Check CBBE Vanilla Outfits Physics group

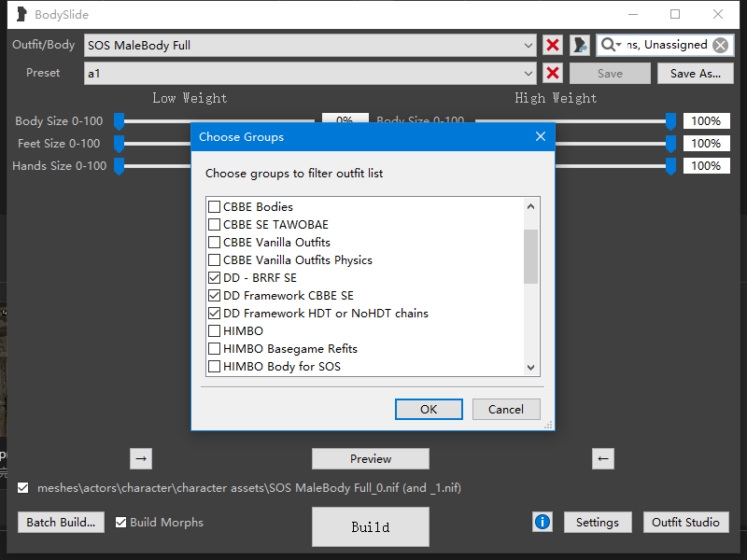pyautogui.click(x=215, y=260)
